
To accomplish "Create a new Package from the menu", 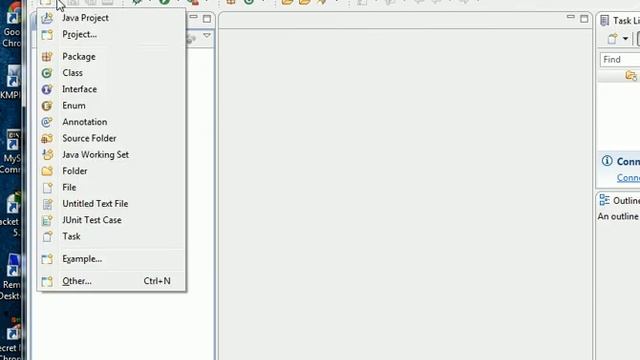I will [x=111, y=57].
